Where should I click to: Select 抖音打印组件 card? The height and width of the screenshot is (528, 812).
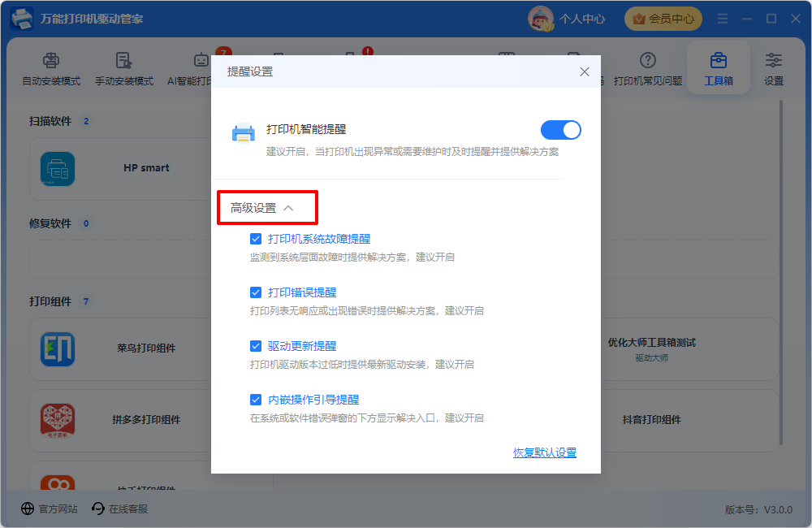click(689, 420)
